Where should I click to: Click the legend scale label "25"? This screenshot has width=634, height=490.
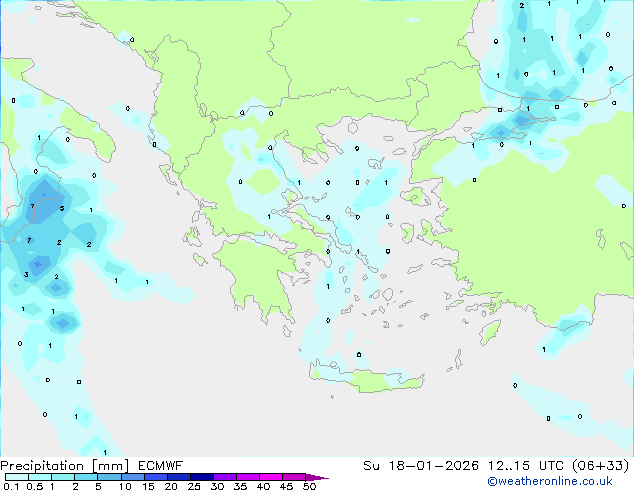[194, 486]
